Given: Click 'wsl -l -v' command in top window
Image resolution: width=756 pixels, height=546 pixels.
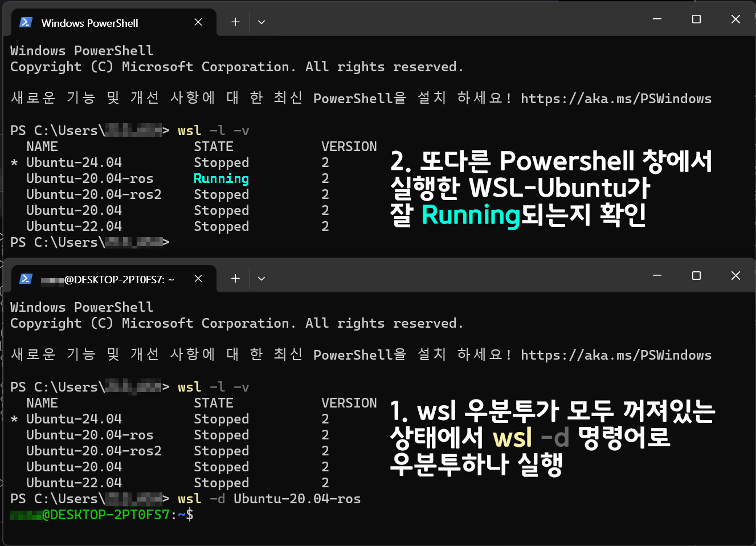Looking at the screenshot, I should pos(214,131).
